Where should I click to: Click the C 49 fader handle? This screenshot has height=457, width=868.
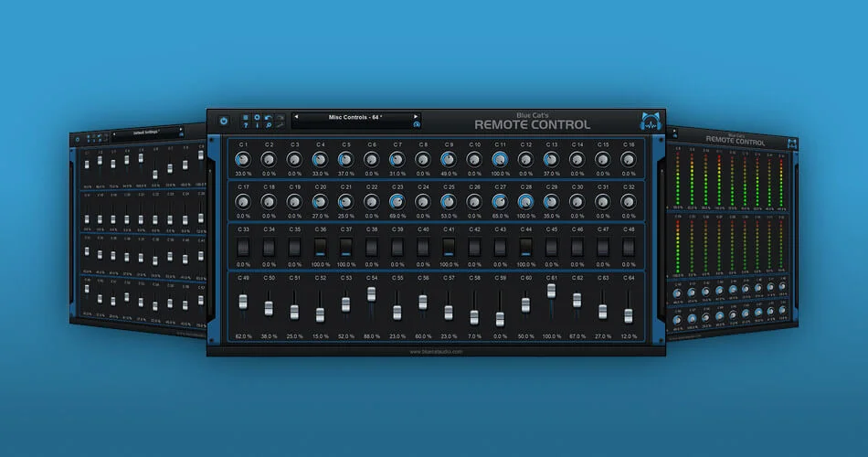click(242, 302)
